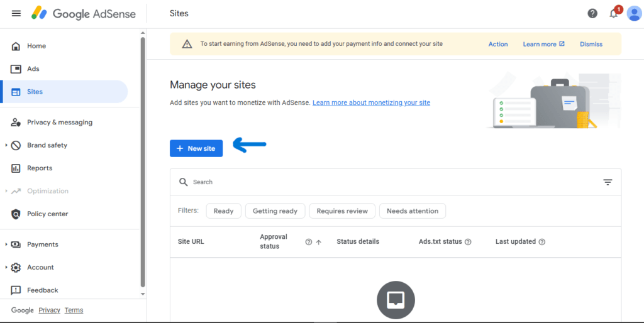The height and width of the screenshot is (323, 644).
Task: Toggle the Getting ready filter chip
Action: coord(275,211)
